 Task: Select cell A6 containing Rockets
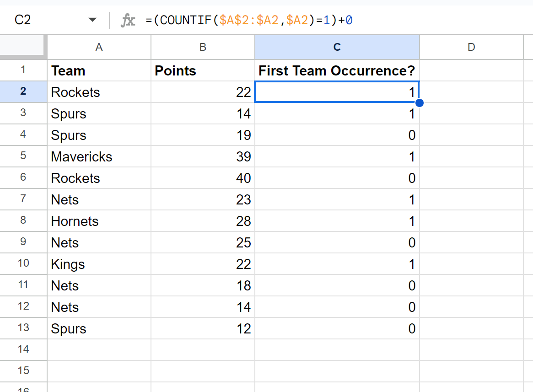[x=99, y=178]
